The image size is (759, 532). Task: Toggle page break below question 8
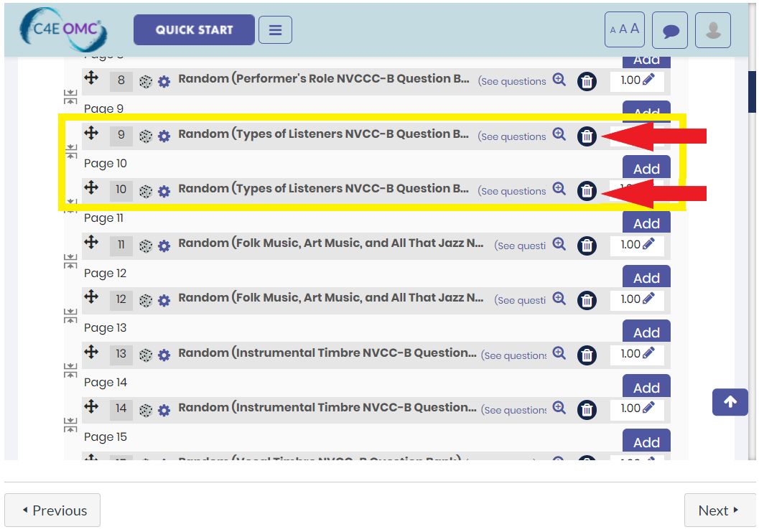click(70, 97)
